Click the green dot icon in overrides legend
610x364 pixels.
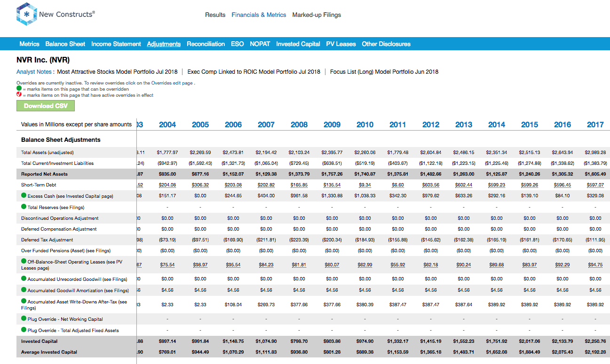(19, 88)
